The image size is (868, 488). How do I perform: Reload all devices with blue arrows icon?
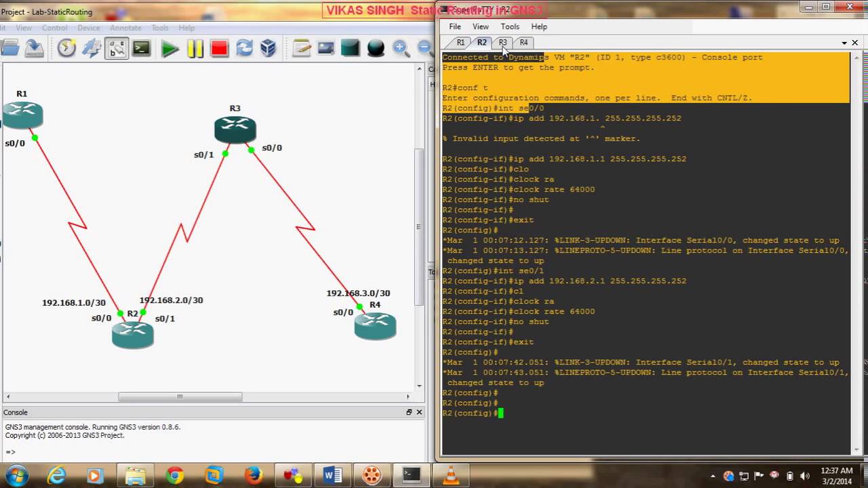coord(244,48)
